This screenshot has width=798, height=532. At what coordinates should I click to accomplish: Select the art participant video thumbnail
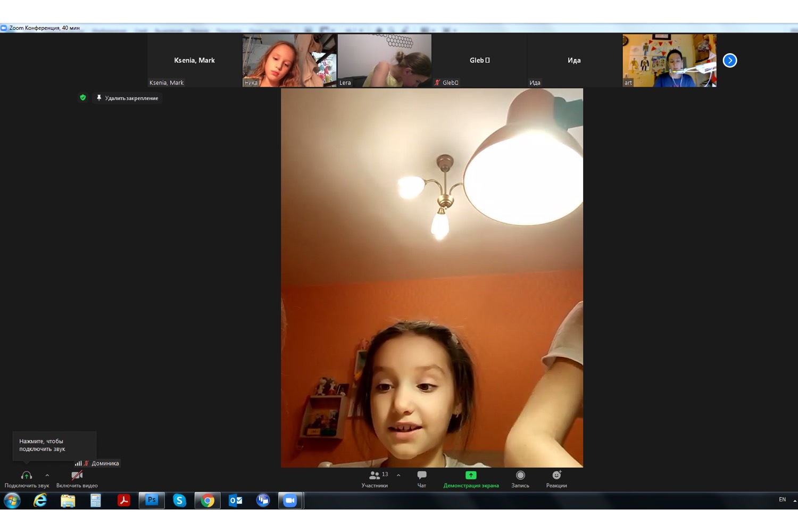669,60
